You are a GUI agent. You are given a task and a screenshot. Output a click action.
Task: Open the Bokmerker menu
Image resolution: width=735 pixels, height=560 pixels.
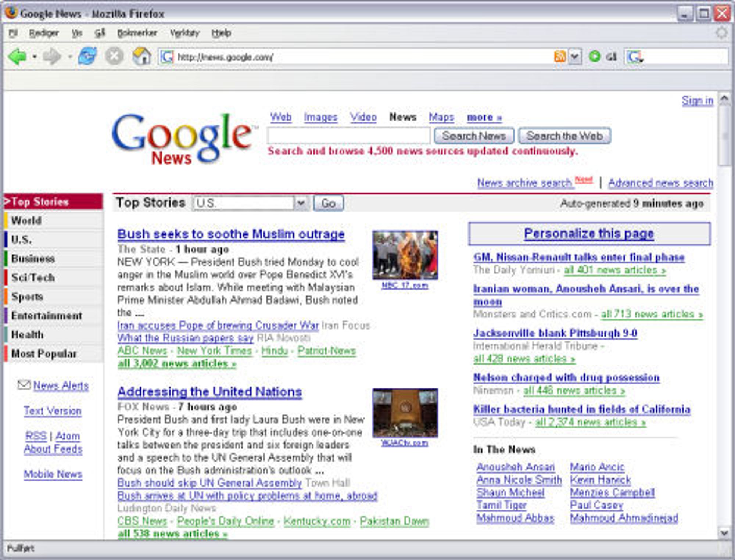coord(137,33)
